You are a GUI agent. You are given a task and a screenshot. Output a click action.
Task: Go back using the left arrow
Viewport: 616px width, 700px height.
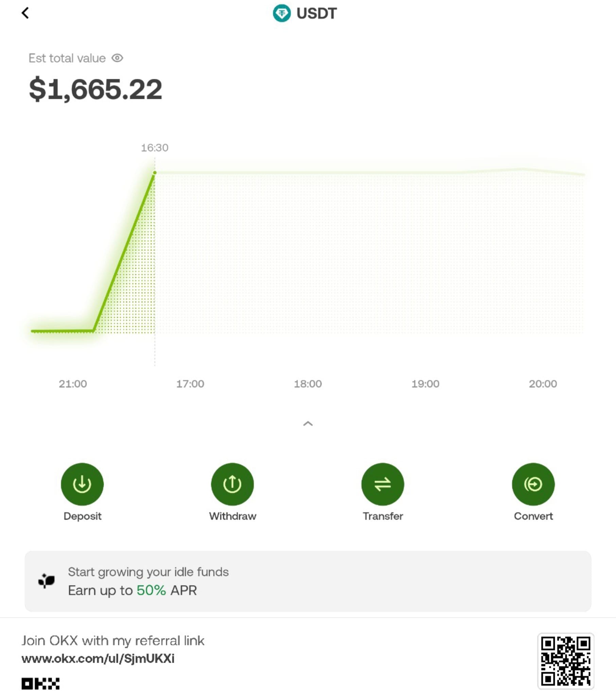(25, 13)
